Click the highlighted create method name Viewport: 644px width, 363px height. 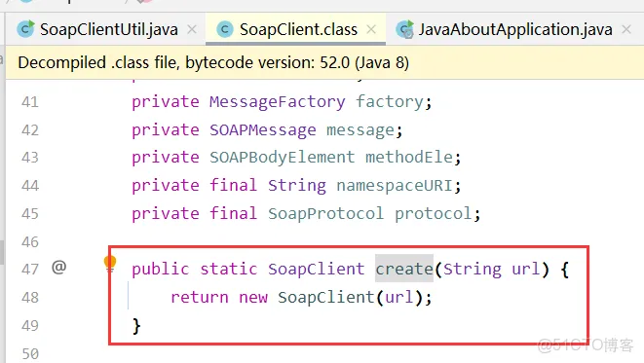tap(404, 269)
